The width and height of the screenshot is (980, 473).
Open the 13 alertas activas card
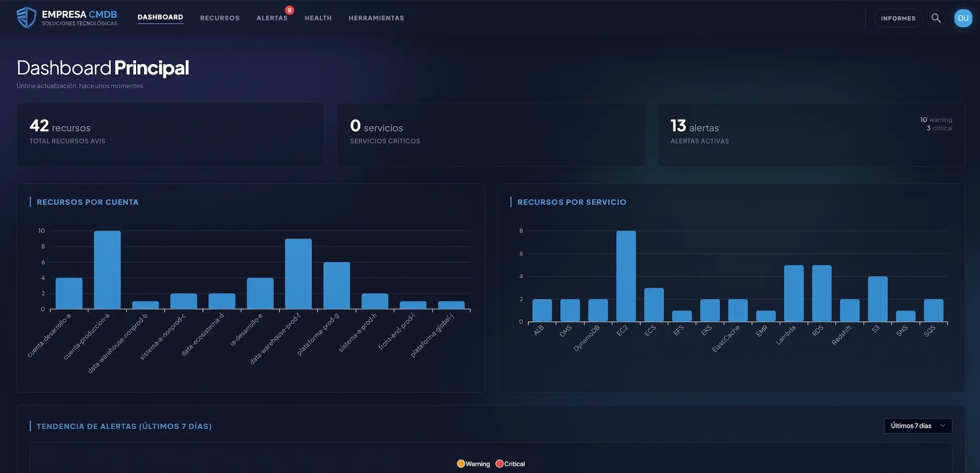[x=811, y=135]
